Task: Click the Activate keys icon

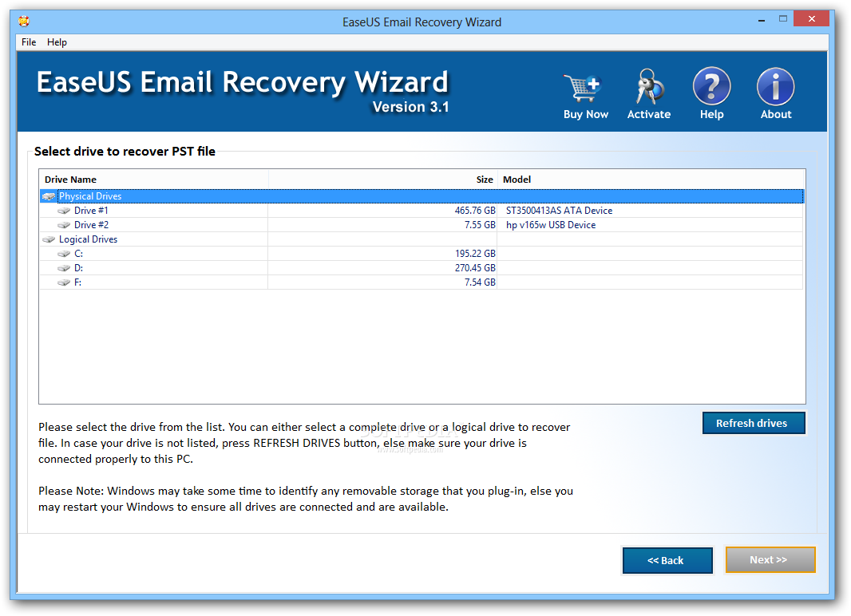Action: point(649,86)
